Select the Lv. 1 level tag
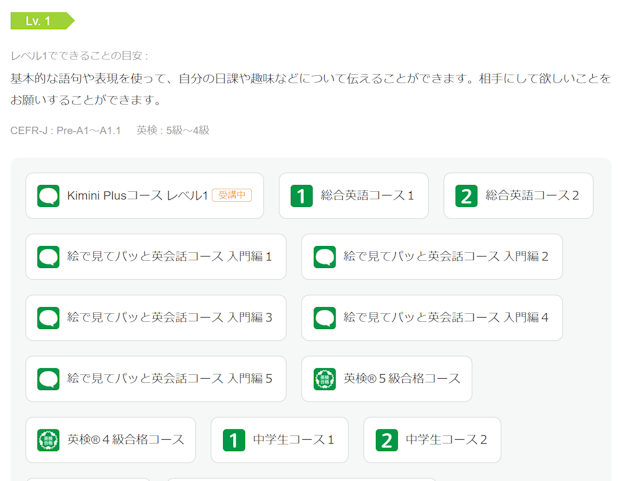The image size is (640, 481). click(x=42, y=21)
